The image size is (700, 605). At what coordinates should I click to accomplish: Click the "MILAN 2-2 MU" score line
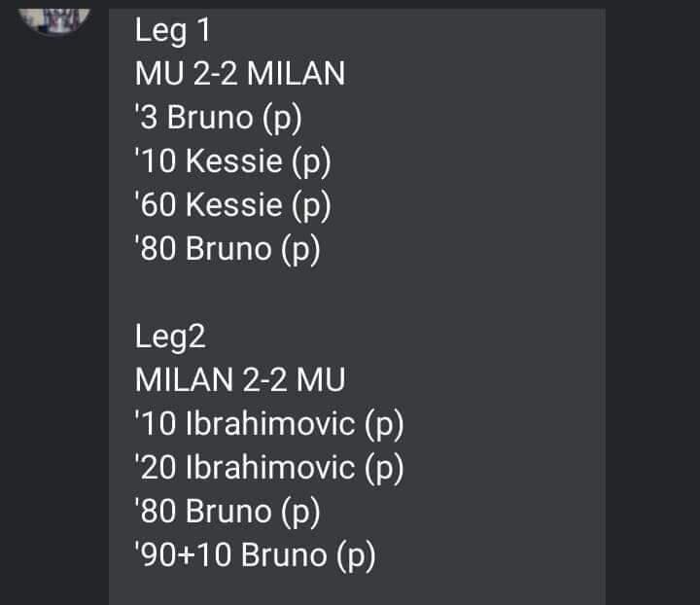[239, 380]
